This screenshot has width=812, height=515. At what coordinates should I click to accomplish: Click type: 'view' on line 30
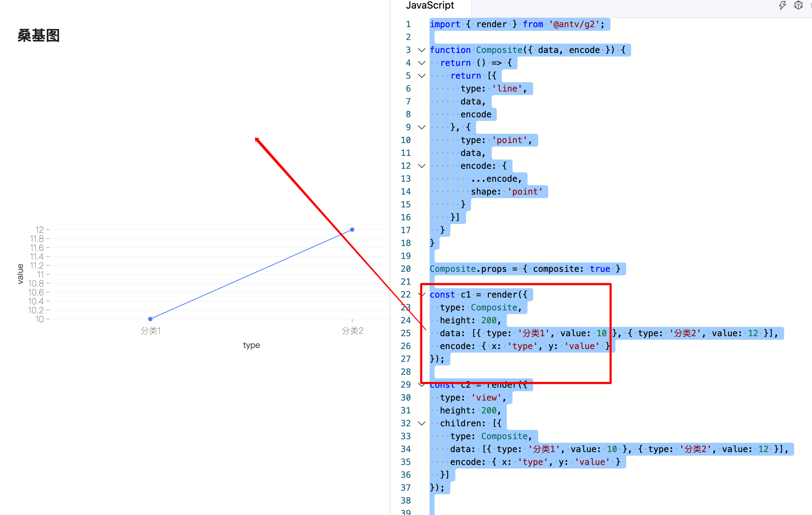click(473, 398)
